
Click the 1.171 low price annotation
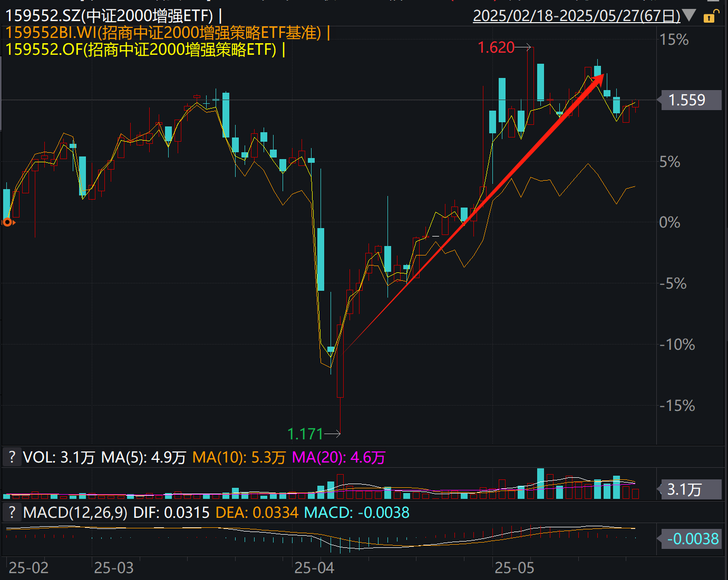click(305, 434)
